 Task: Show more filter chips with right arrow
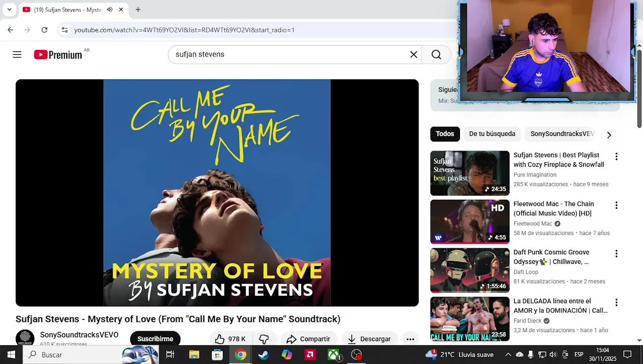click(609, 134)
